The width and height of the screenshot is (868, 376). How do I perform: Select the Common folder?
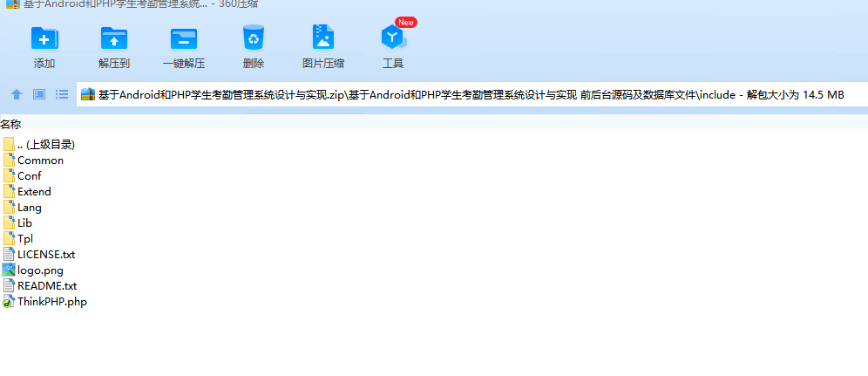(33, 160)
